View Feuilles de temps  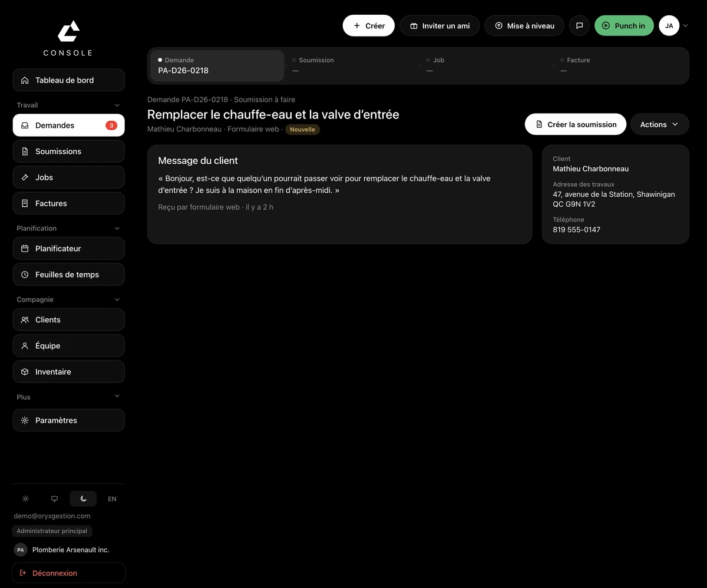coord(68,275)
